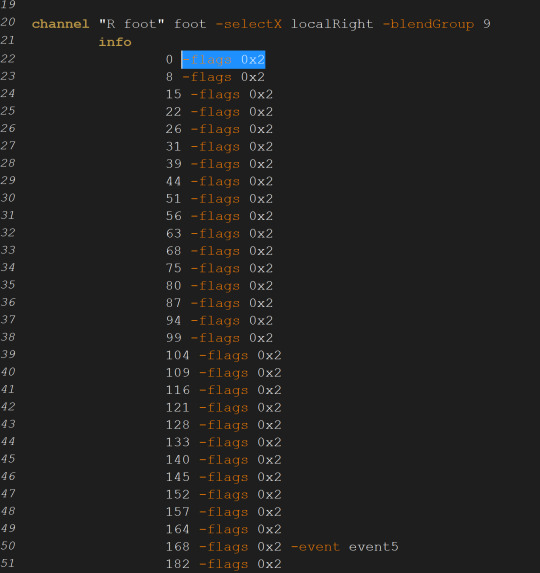Click frame number 26 on line 26
Image resolution: width=540 pixels, height=573 pixels.
174,129
